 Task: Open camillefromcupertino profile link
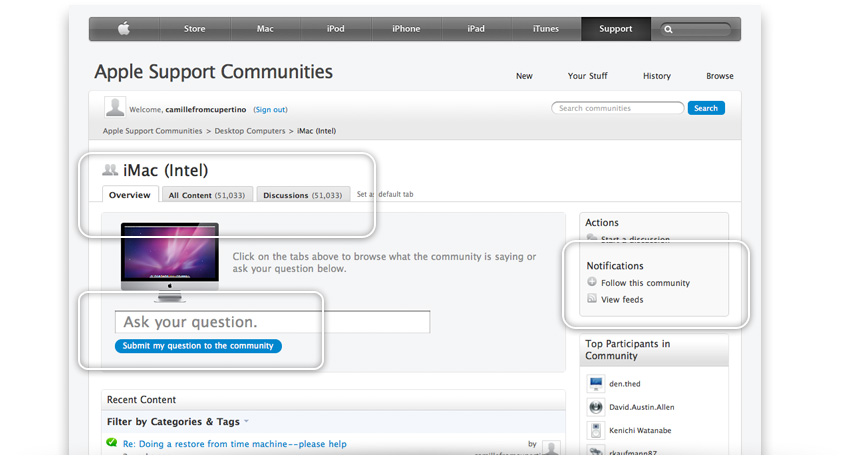[206, 109]
